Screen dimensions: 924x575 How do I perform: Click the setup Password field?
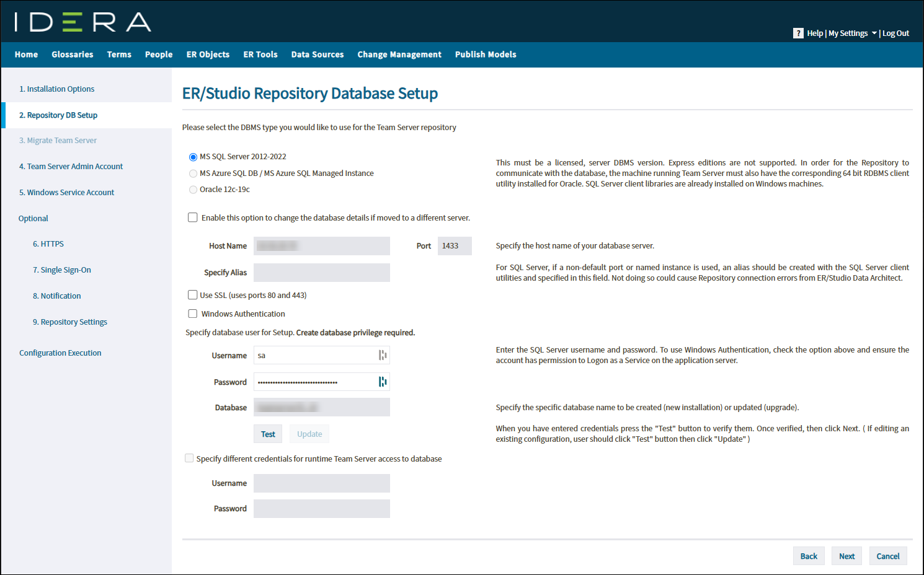[322, 382]
